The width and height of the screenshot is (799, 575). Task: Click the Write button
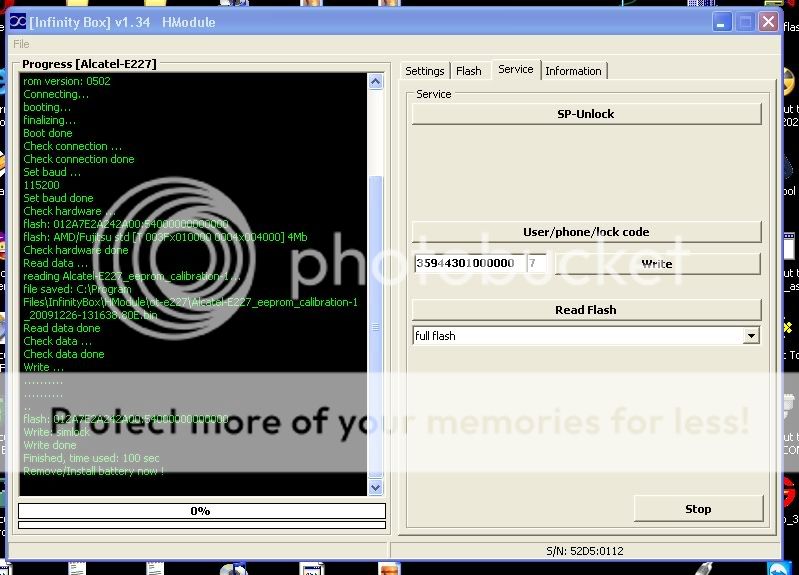[656, 264]
